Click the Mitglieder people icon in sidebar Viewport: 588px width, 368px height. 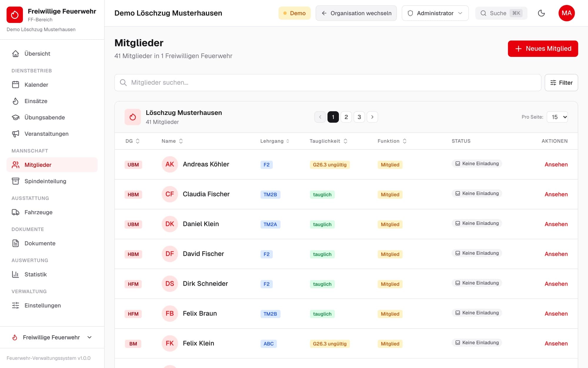[16, 165]
